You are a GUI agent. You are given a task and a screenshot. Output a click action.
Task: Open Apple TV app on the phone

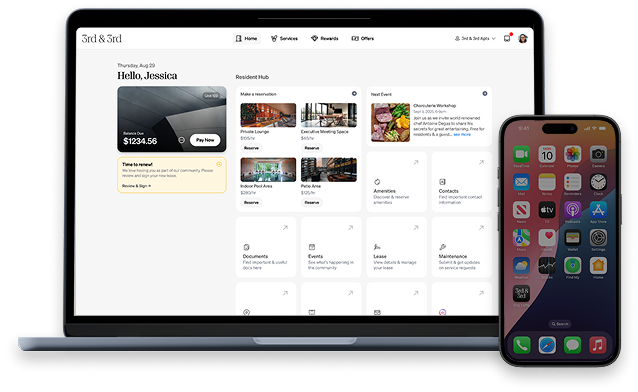(x=547, y=210)
